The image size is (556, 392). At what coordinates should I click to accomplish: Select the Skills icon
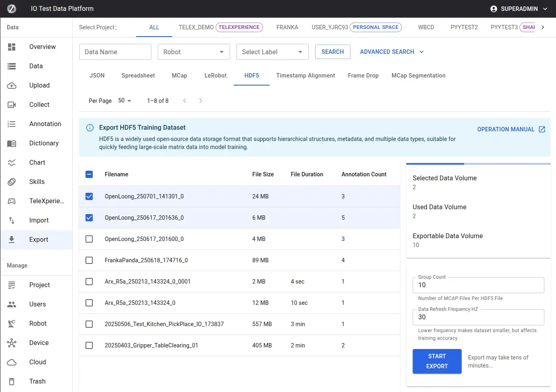point(12,182)
